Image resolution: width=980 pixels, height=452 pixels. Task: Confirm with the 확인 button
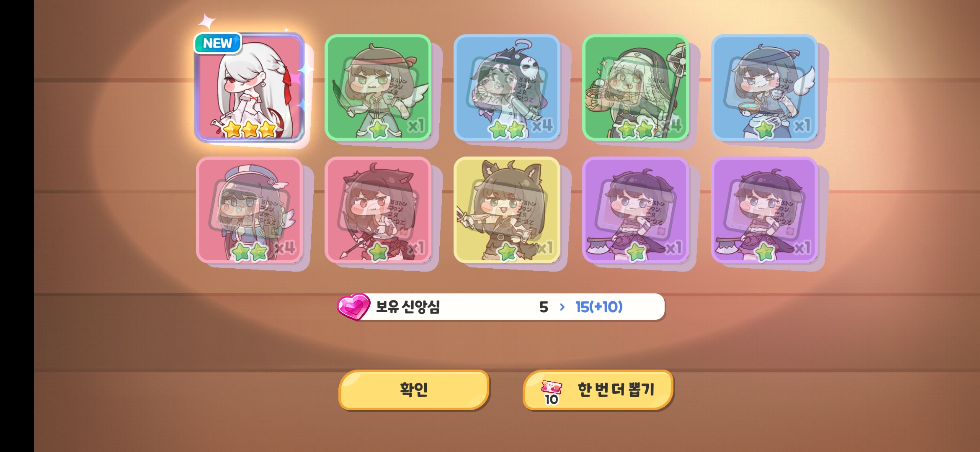tap(414, 390)
